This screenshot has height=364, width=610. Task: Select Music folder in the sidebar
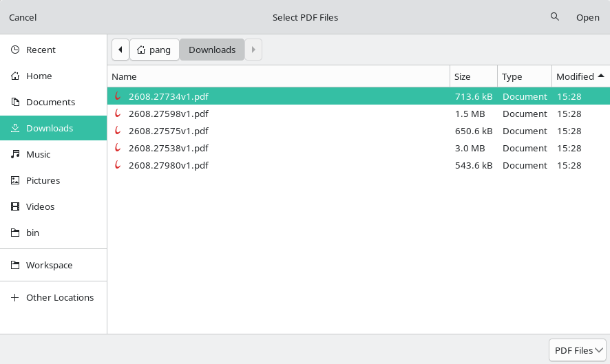coord(53,154)
